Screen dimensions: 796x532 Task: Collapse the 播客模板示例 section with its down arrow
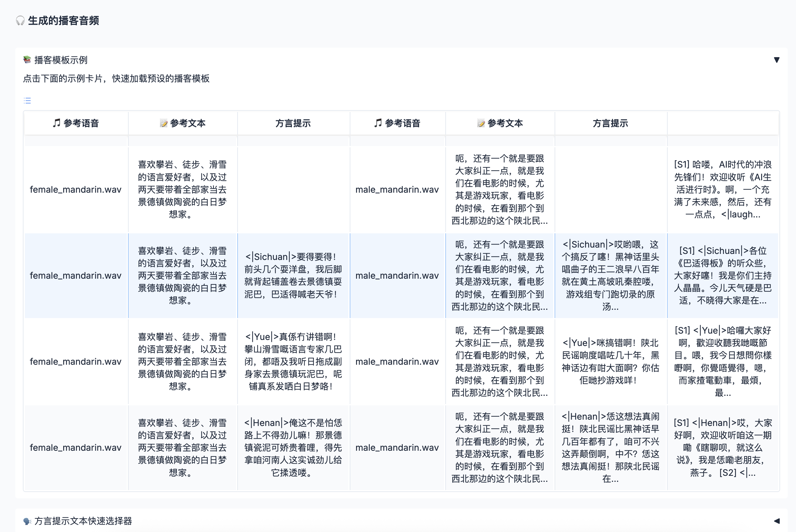pos(776,60)
